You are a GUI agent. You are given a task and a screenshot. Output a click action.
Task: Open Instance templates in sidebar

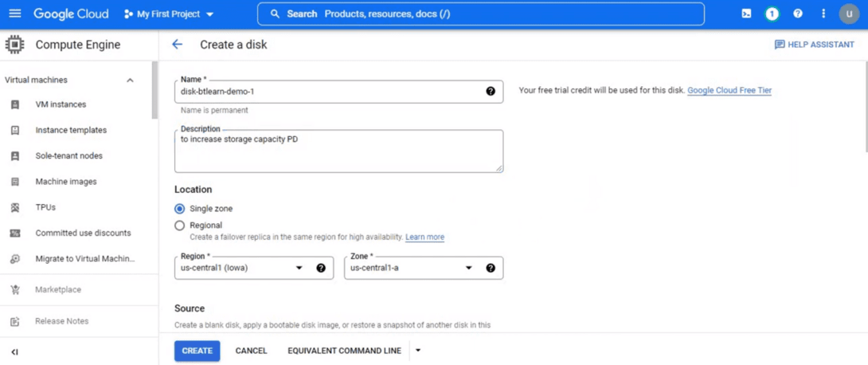71,130
